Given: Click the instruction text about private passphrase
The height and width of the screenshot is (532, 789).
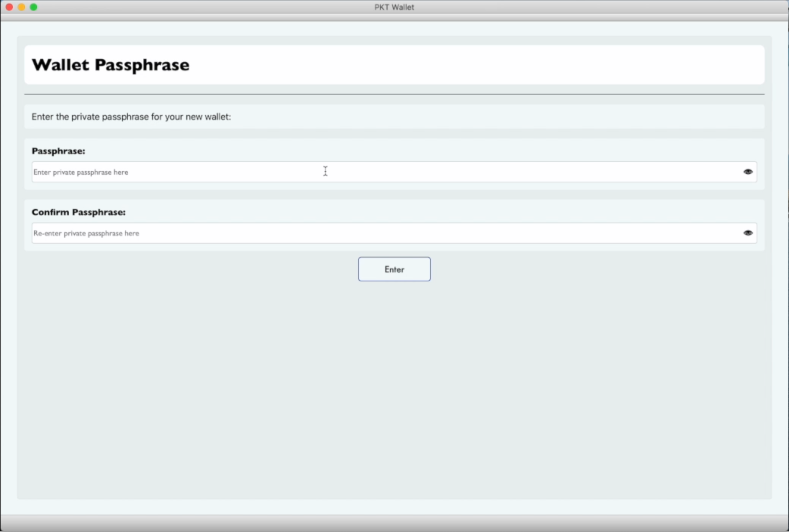Looking at the screenshot, I should [x=131, y=117].
